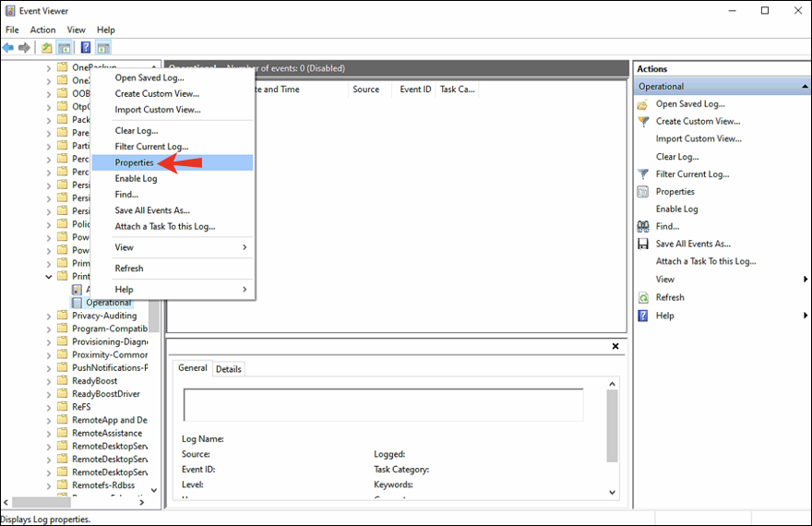Choose Save All Events As... in context menu

(x=173, y=210)
